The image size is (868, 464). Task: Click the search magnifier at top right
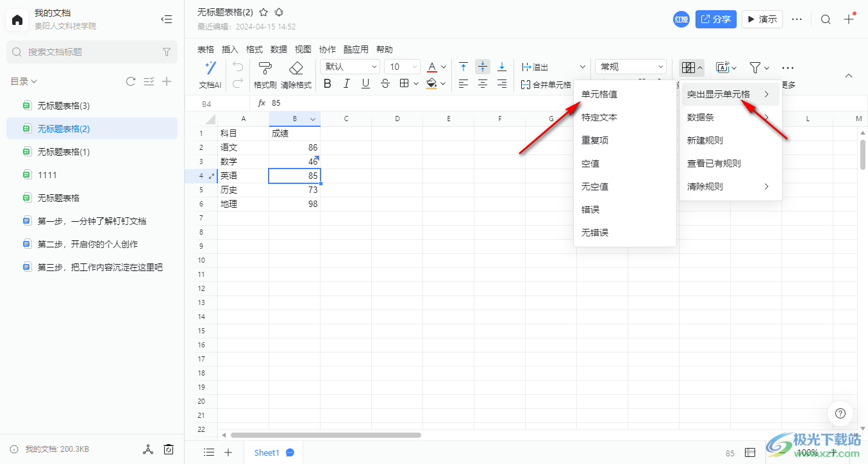point(826,19)
